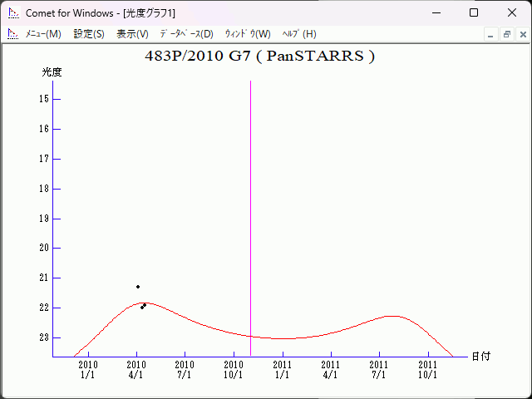
Task: Click the graph document icon in menu bar
Action: click(12, 34)
